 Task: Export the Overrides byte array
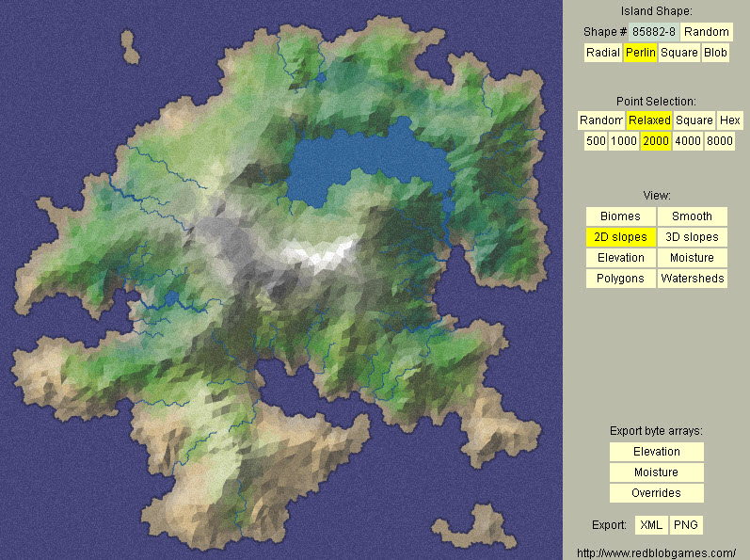(x=656, y=493)
